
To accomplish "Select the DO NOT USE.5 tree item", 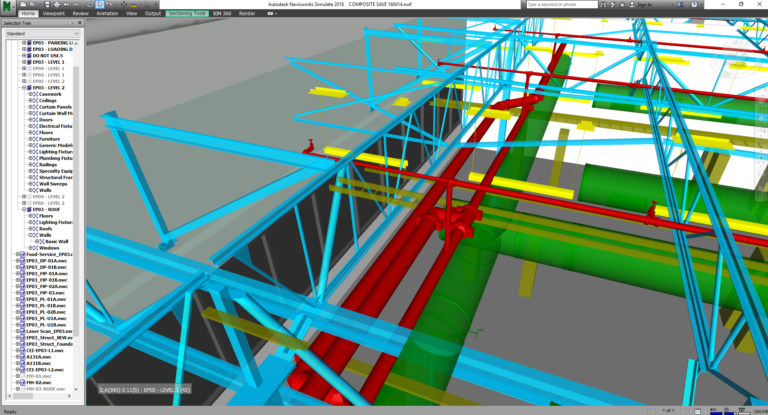I will (x=48, y=56).
